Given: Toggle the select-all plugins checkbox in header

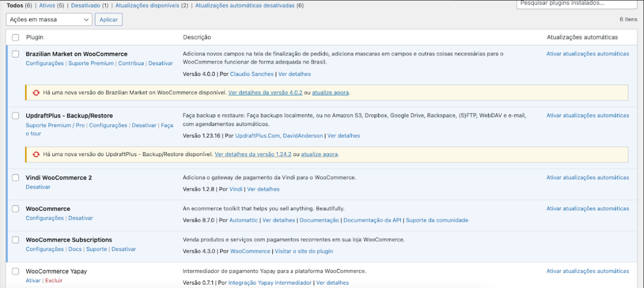Looking at the screenshot, I should (x=15, y=37).
